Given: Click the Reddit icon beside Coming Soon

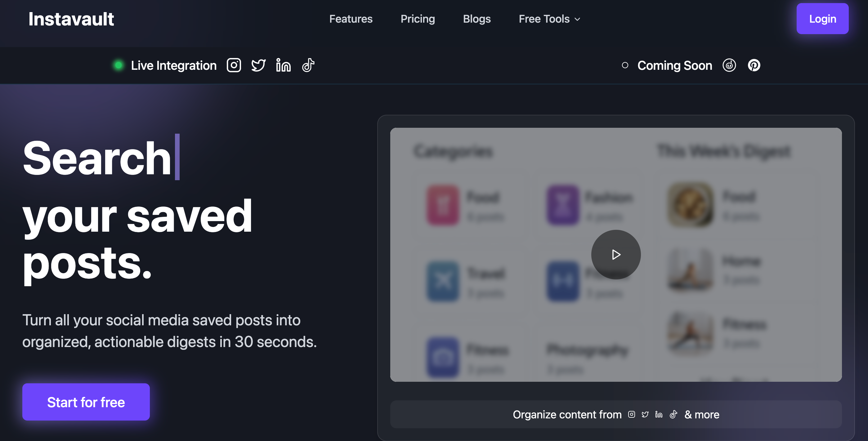Looking at the screenshot, I should point(729,65).
